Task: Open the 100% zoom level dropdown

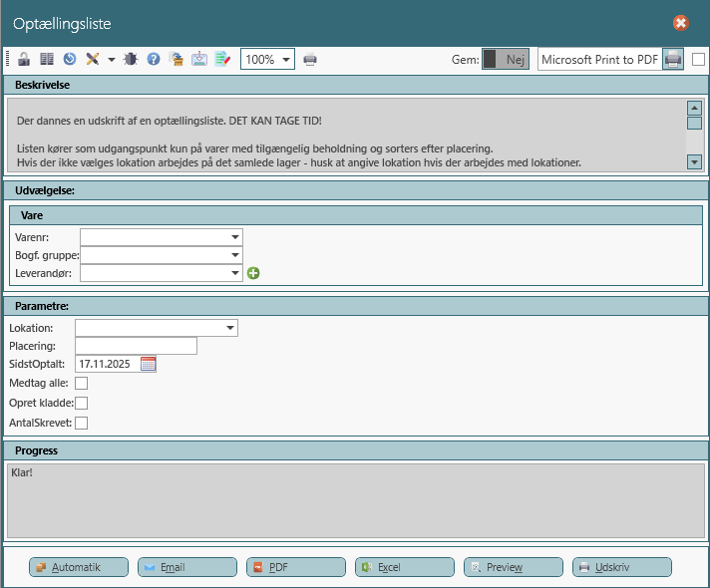Action: tap(287, 60)
